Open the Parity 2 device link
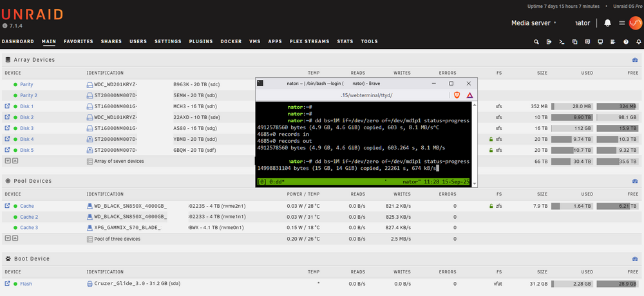Screen dimensions: 644x296 tap(29, 95)
